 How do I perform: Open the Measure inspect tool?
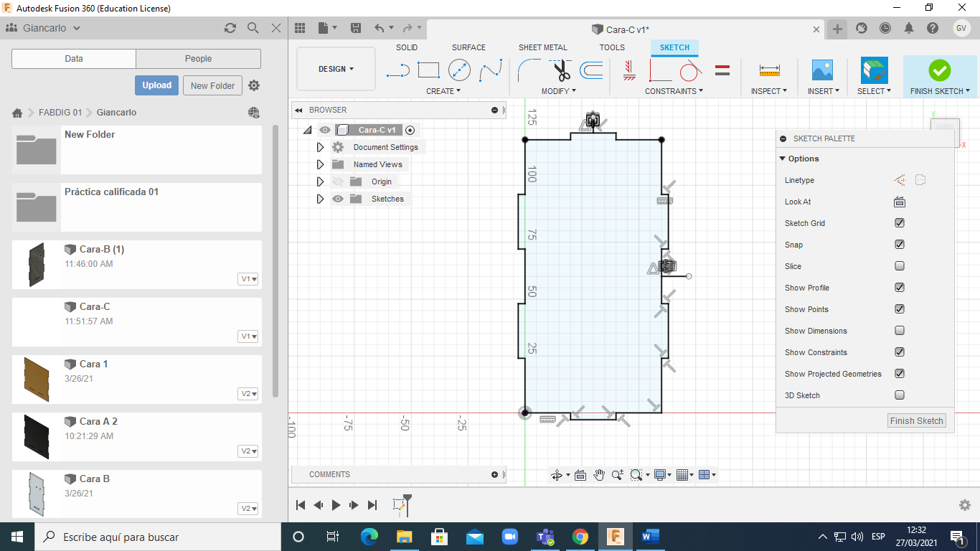(769, 70)
